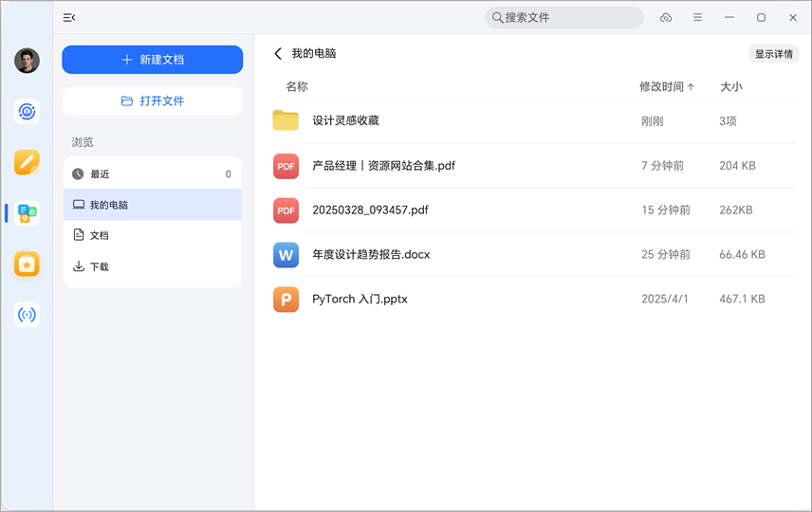Go back using the left chevron
The width and height of the screenshot is (812, 512).
click(278, 54)
